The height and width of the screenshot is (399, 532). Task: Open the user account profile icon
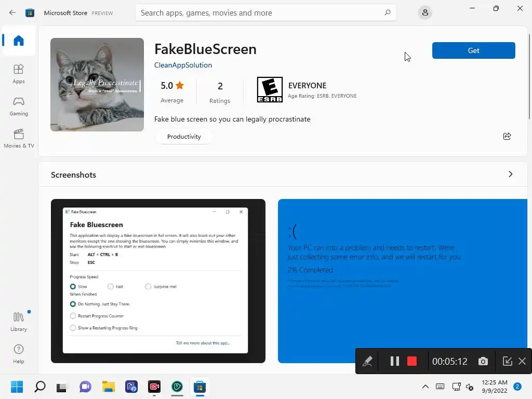coord(425,12)
